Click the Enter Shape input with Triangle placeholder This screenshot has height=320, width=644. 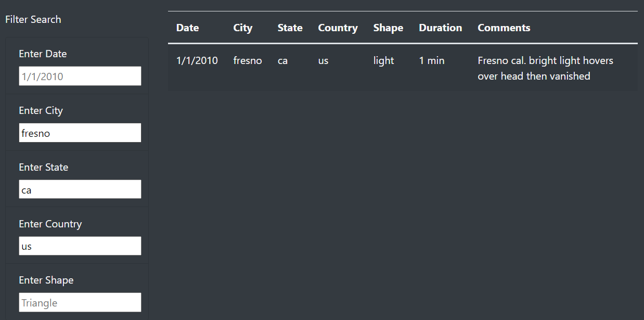coord(80,302)
